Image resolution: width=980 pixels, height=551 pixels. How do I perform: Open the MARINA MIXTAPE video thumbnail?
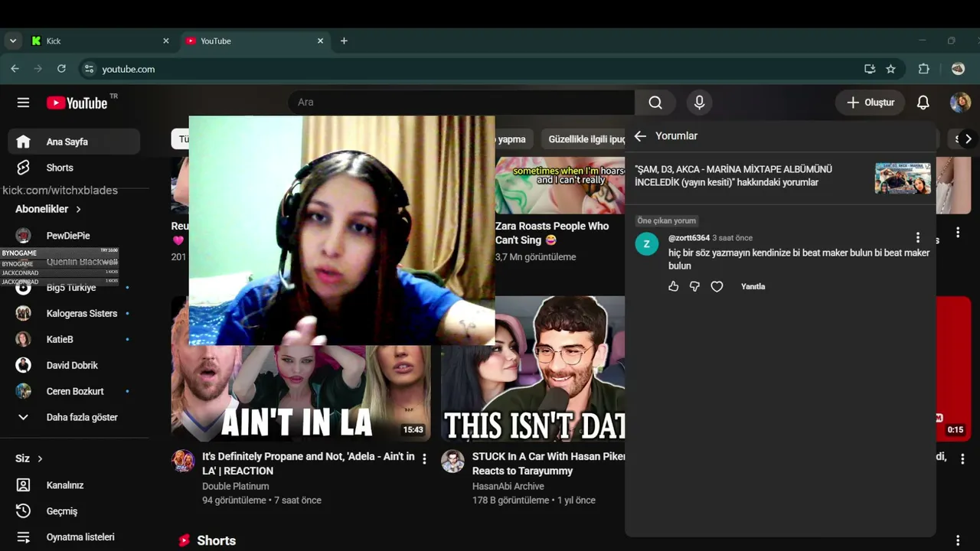[903, 178]
